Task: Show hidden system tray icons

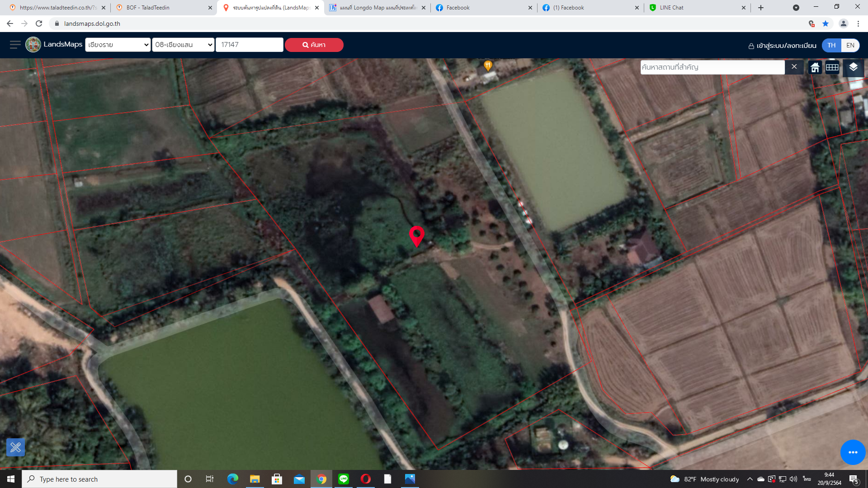Action: [x=750, y=479]
